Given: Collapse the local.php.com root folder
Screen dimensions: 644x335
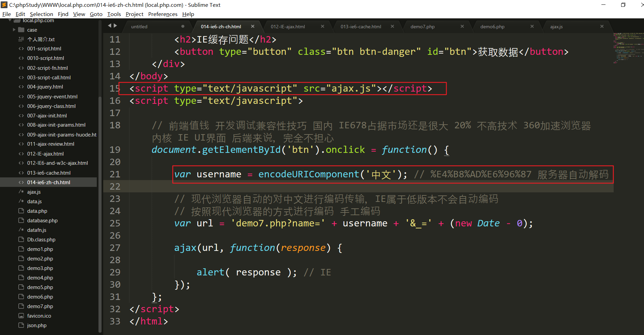Looking at the screenshot, I should (10, 21).
